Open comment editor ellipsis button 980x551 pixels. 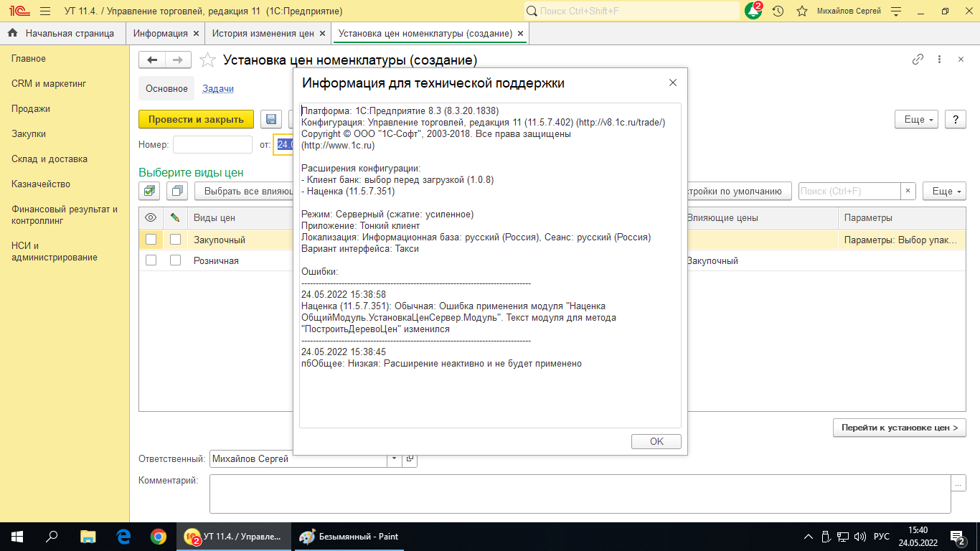pos(958,484)
